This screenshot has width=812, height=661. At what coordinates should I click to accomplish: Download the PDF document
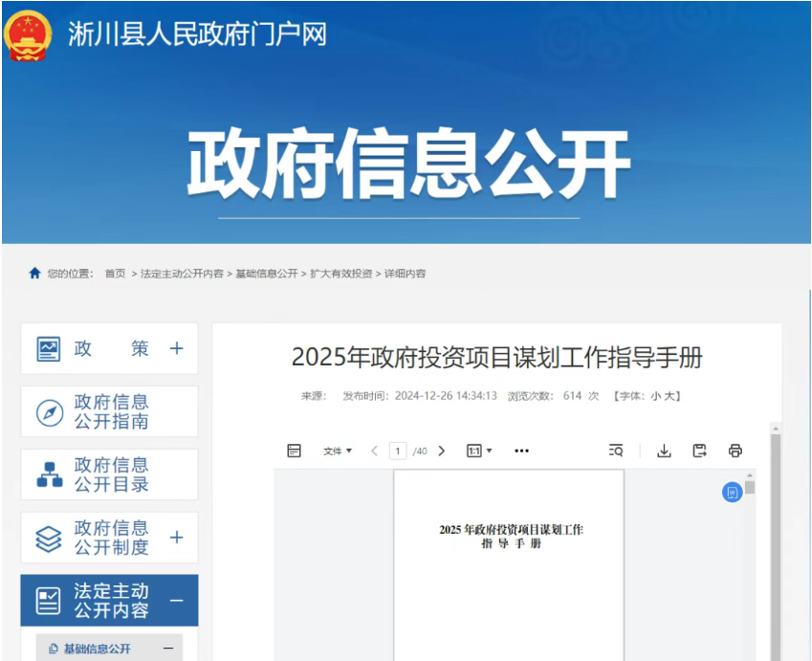pyautogui.click(x=664, y=451)
